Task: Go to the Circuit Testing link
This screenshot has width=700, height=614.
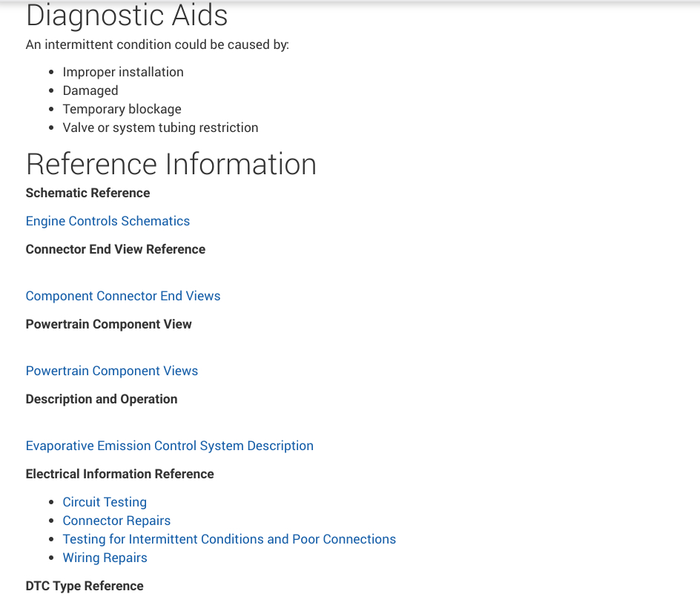Action: (105, 502)
